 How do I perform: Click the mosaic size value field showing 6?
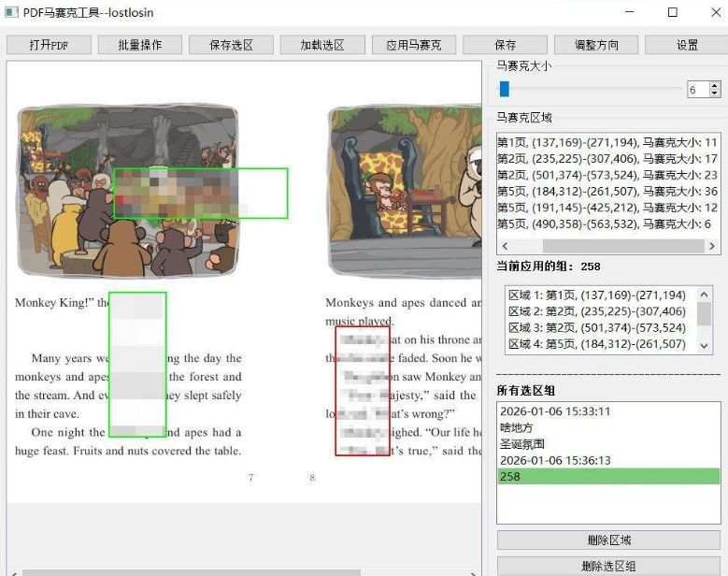(698, 89)
